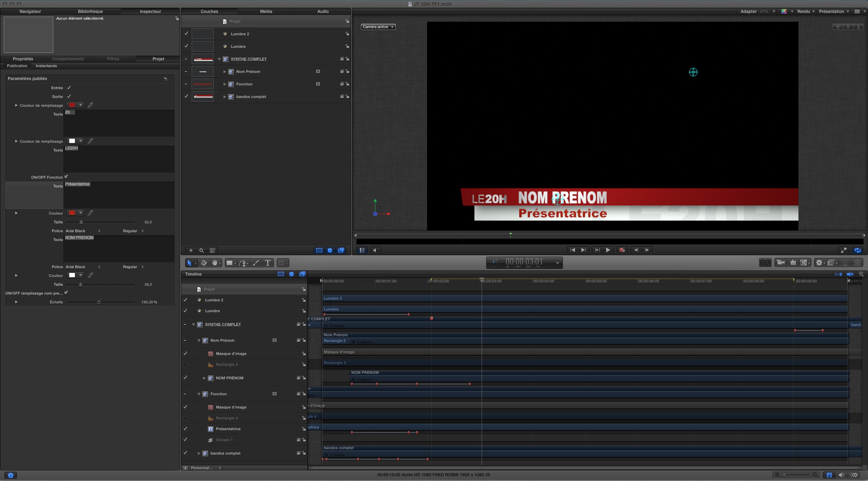Viewport: 868px width, 481px height.
Task: Click the New Camera icon
Action: 780,263
